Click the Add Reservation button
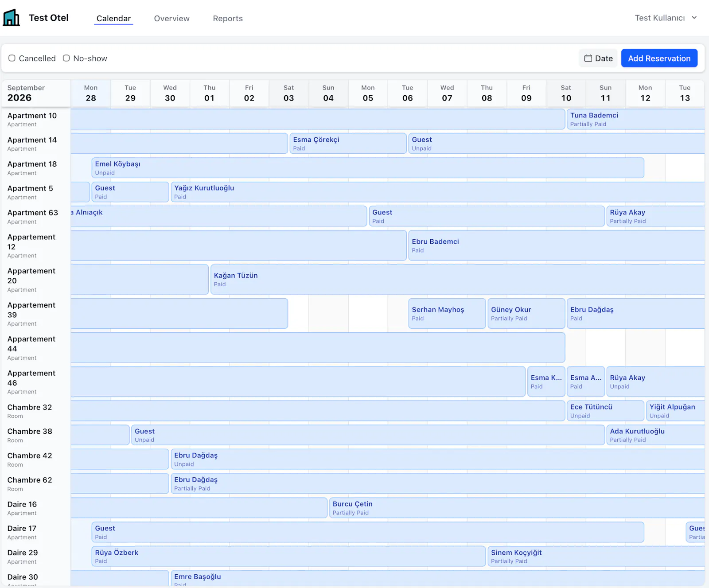This screenshot has width=709, height=588. pos(659,58)
